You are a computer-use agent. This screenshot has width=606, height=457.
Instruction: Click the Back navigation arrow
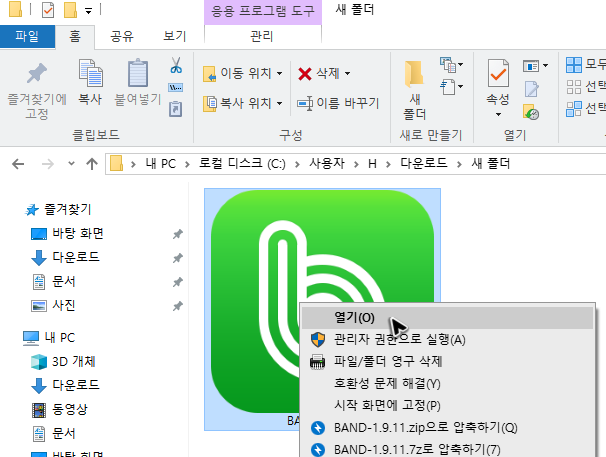click(18, 164)
